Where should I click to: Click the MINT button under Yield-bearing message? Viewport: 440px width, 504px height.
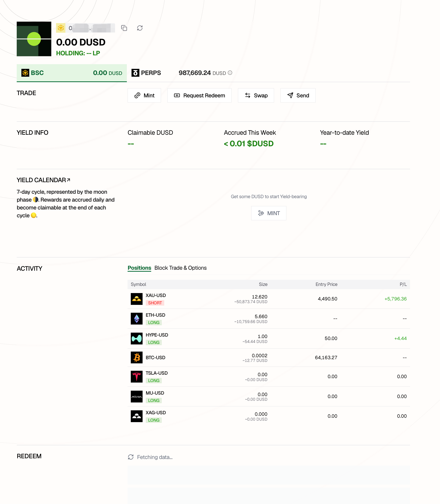pyautogui.click(x=269, y=213)
